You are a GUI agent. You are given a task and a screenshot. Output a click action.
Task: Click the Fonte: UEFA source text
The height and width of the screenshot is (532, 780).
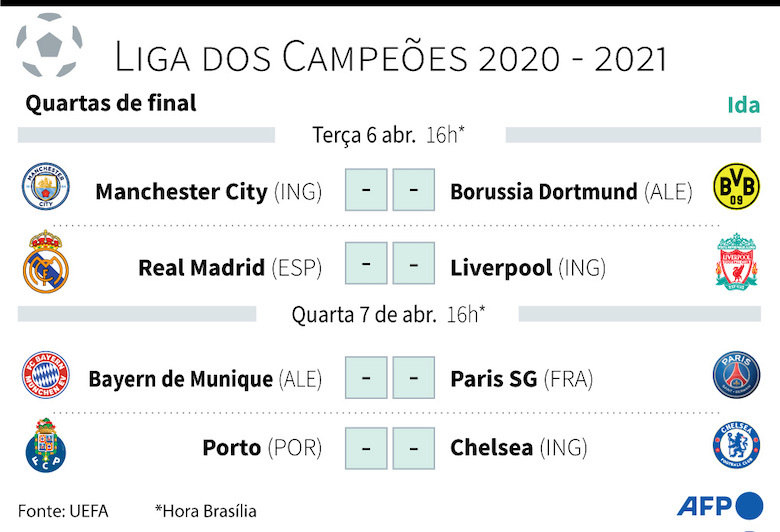click(63, 511)
